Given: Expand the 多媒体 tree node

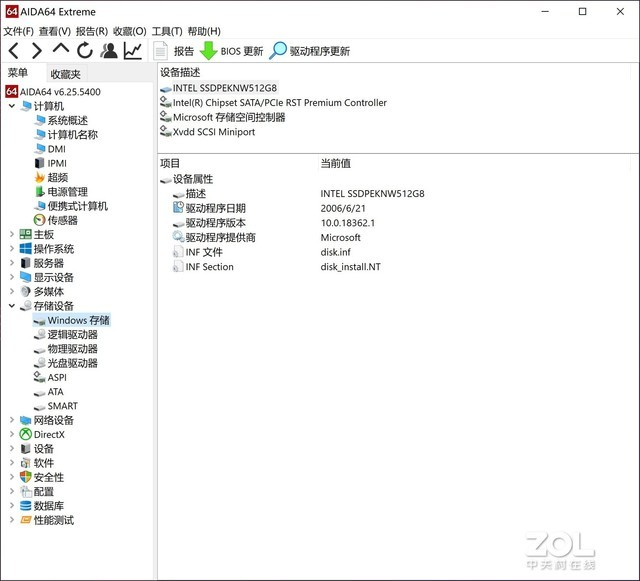Looking at the screenshot, I should coord(12,292).
